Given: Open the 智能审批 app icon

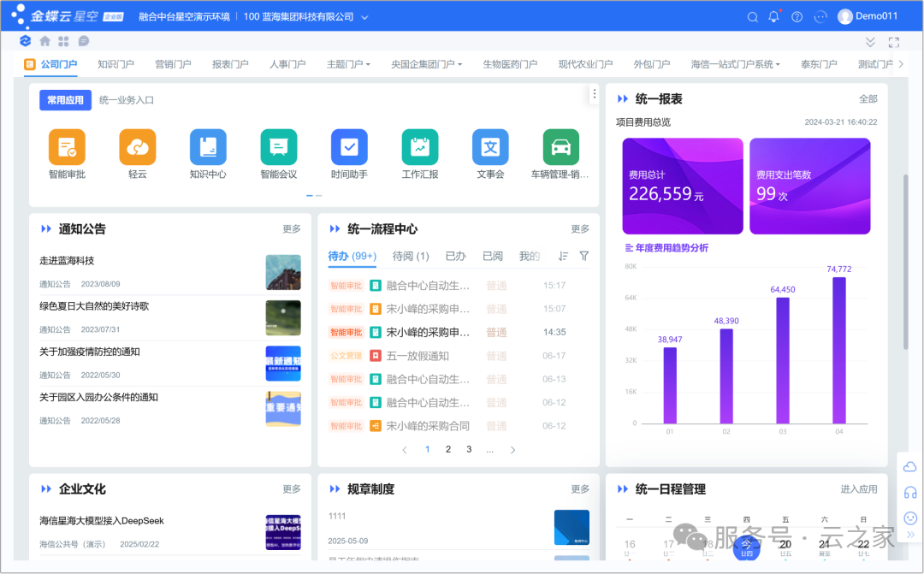Looking at the screenshot, I should tap(66, 146).
